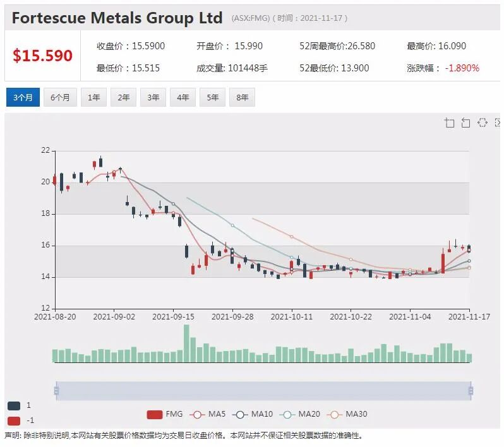
Task: Toggle the MA5 line in legend
Action: click(208, 414)
